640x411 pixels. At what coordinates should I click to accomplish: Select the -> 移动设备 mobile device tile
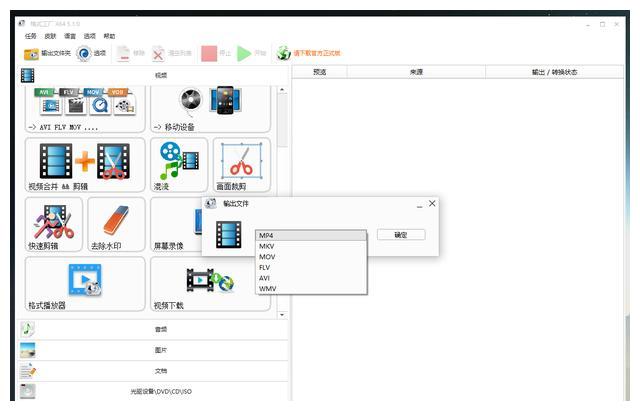(210, 109)
